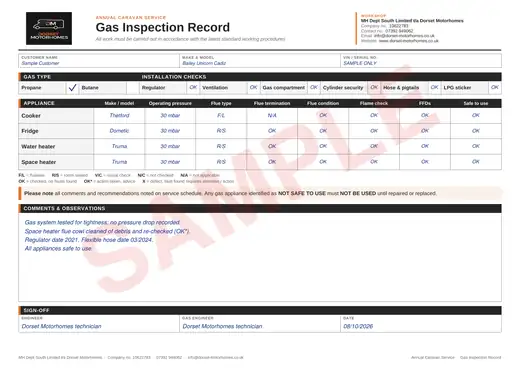Click the 'Installation Checks' section header
The image size is (520, 368).
click(x=174, y=77)
